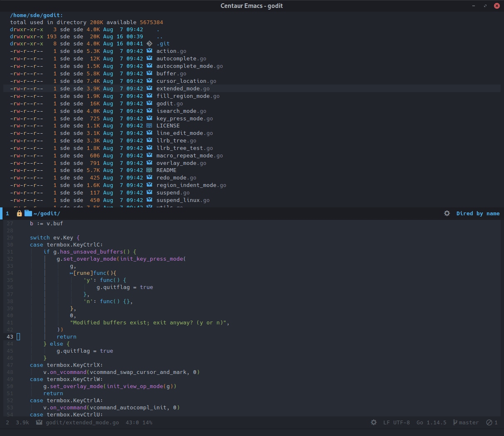
Task: Open godit.go file name
Action: 170,104
